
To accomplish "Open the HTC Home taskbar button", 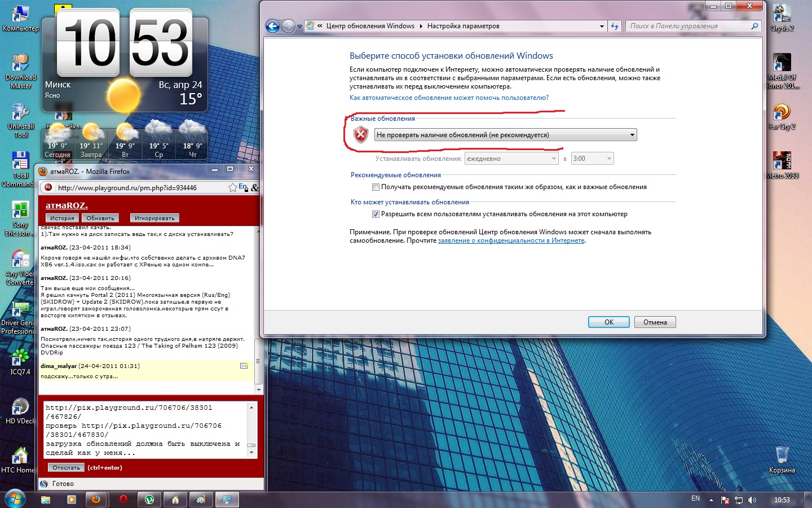I will (x=175, y=500).
